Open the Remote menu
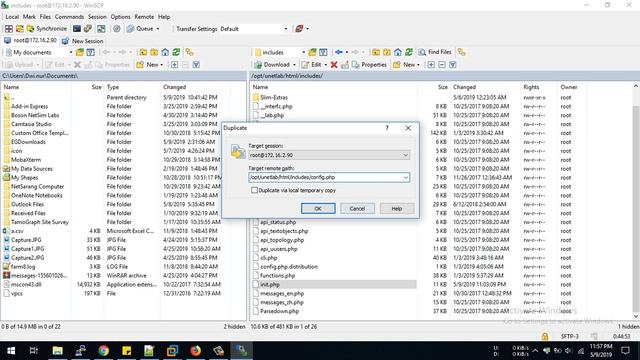640x360 pixels. point(144,17)
